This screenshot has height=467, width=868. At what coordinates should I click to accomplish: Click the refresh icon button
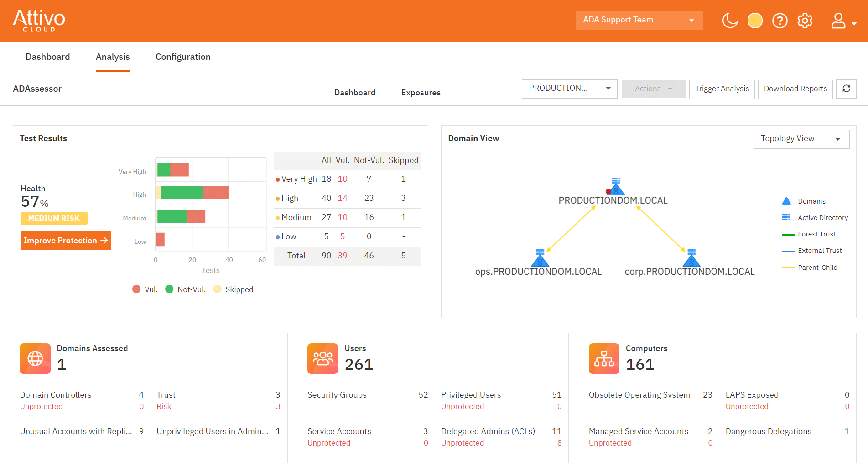click(846, 89)
